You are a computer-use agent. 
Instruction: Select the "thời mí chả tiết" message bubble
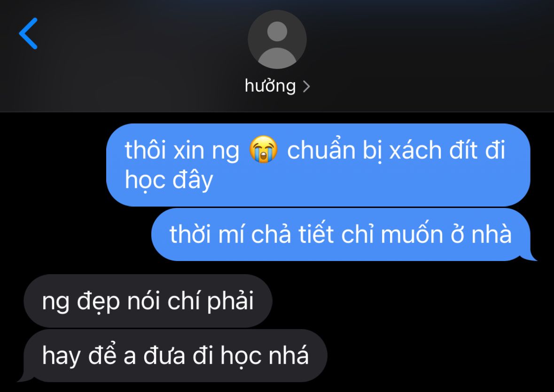(341, 235)
